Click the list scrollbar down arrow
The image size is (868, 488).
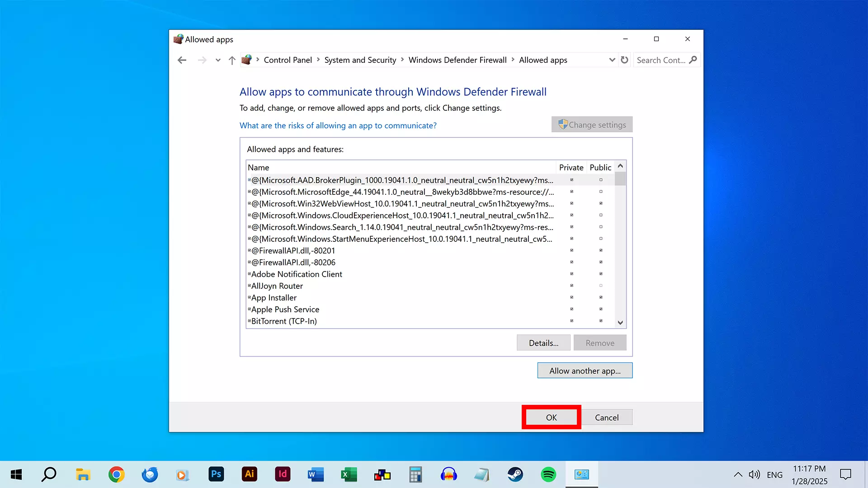pyautogui.click(x=620, y=323)
